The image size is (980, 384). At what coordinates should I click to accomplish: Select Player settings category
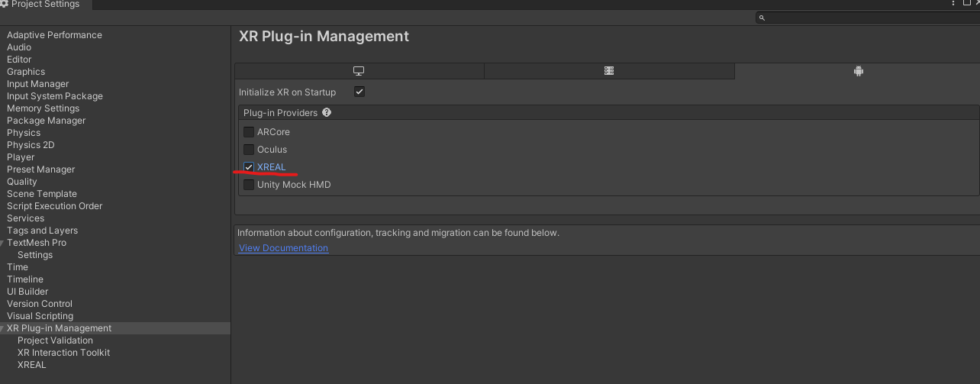point(21,157)
